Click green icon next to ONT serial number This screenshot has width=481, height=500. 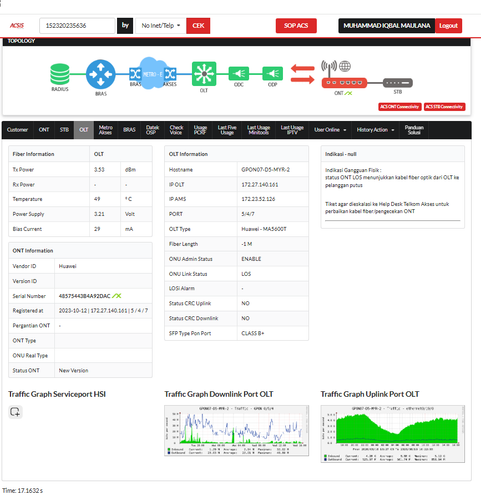(x=117, y=296)
